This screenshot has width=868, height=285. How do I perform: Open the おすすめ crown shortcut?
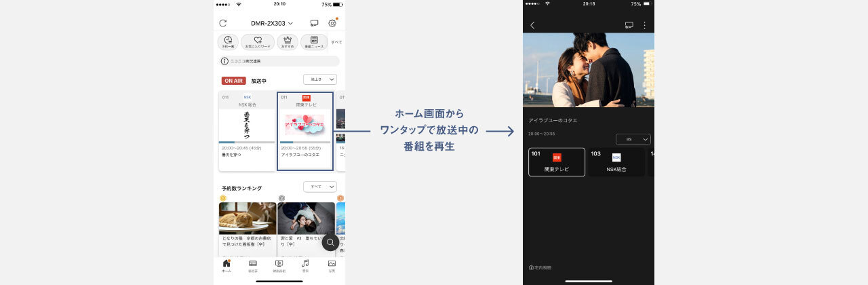tap(287, 42)
